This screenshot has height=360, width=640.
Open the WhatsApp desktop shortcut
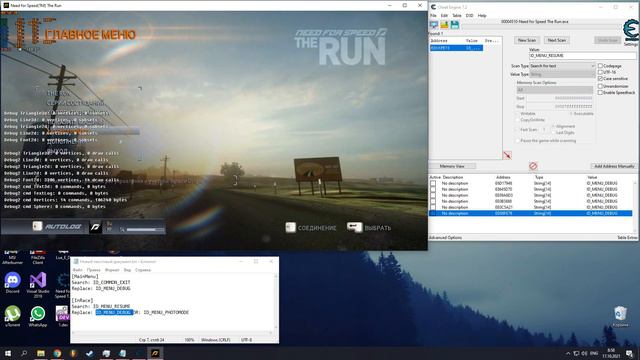[38, 316]
